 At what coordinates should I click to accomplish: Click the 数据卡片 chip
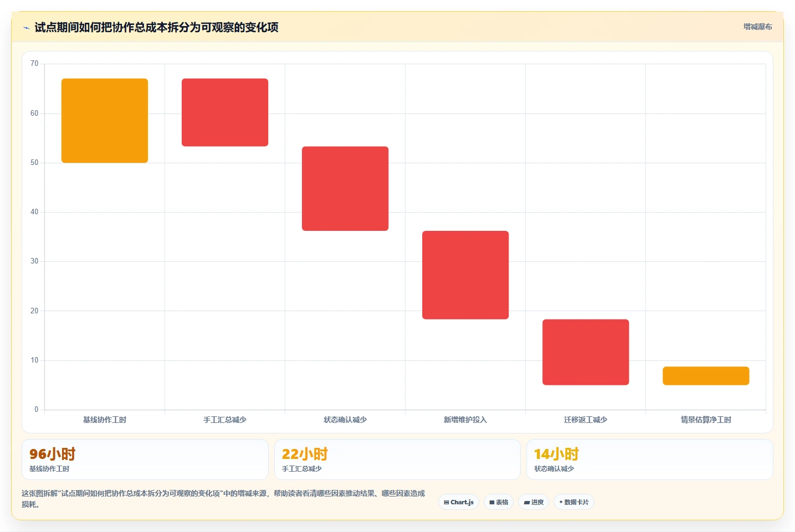point(574,502)
